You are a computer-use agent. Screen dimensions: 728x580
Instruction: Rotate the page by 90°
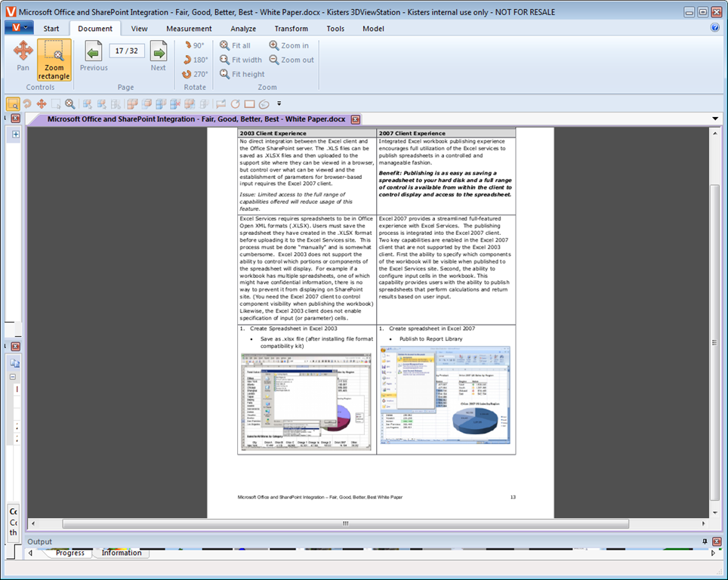[194, 45]
